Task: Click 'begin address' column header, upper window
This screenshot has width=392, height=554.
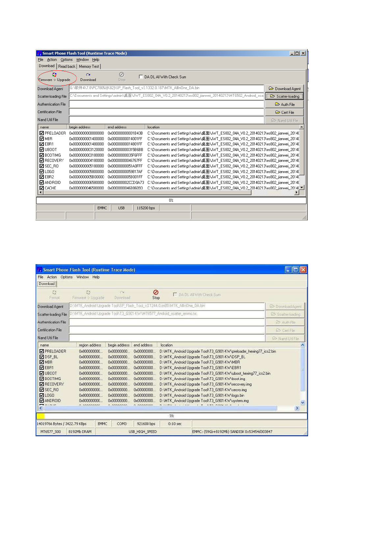Action: coord(86,127)
